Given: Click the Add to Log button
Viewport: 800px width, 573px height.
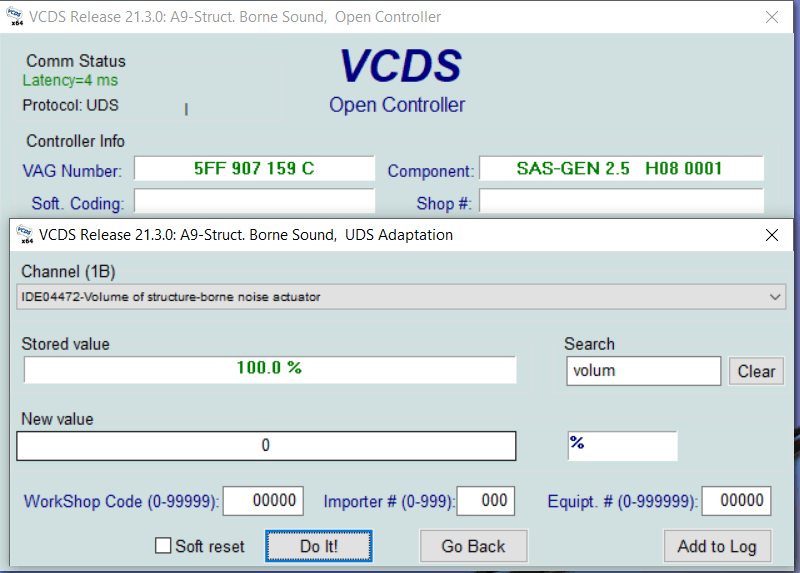Looking at the screenshot, I should coord(717,546).
